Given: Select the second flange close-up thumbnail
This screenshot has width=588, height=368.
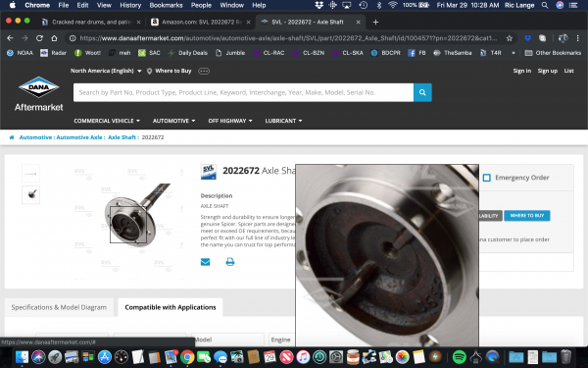Looking at the screenshot, I should click(x=30, y=194).
